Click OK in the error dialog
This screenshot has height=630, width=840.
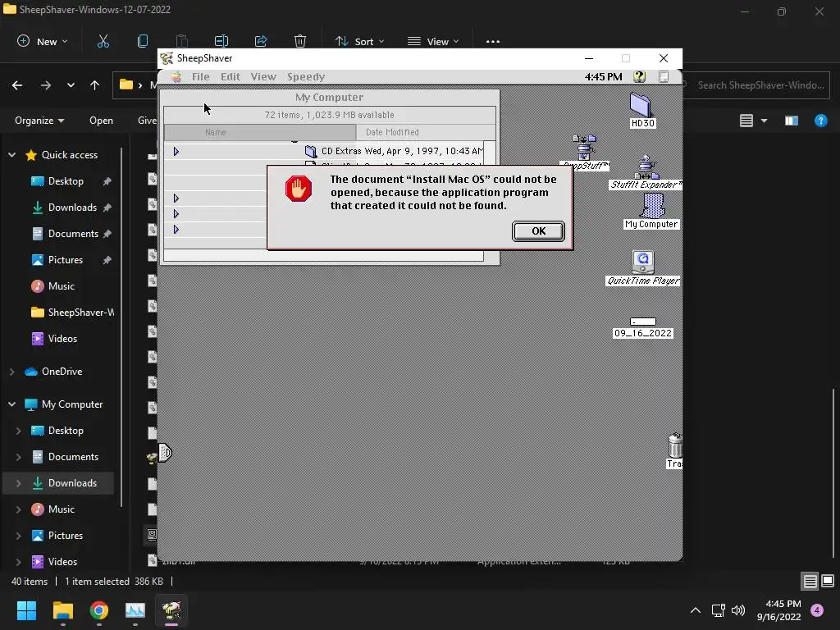(x=538, y=231)
